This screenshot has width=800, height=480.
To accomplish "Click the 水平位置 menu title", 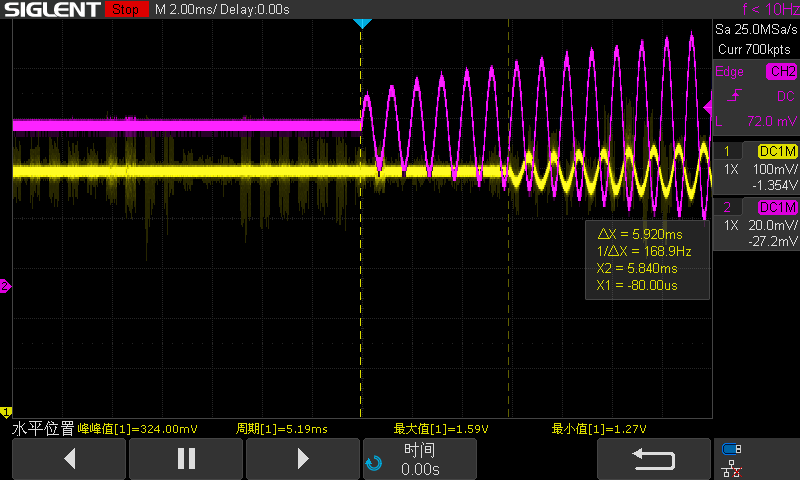I will click(43, 428).
